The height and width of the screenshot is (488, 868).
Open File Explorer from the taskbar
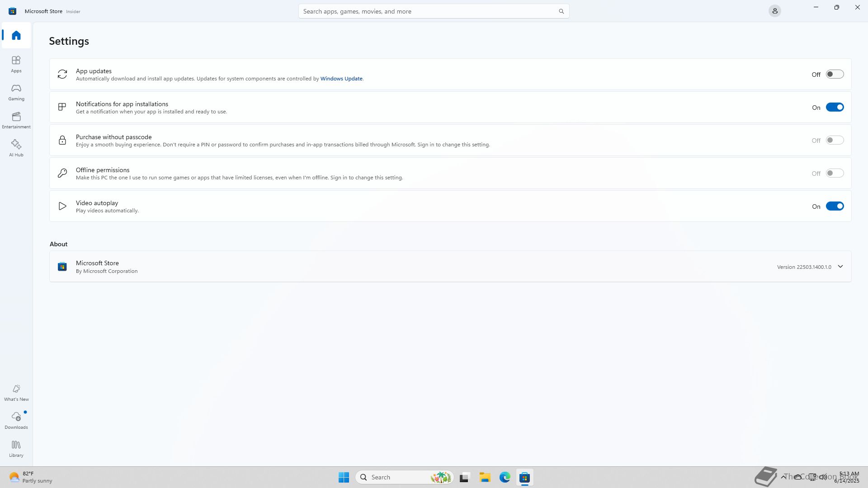click(485, 477)
